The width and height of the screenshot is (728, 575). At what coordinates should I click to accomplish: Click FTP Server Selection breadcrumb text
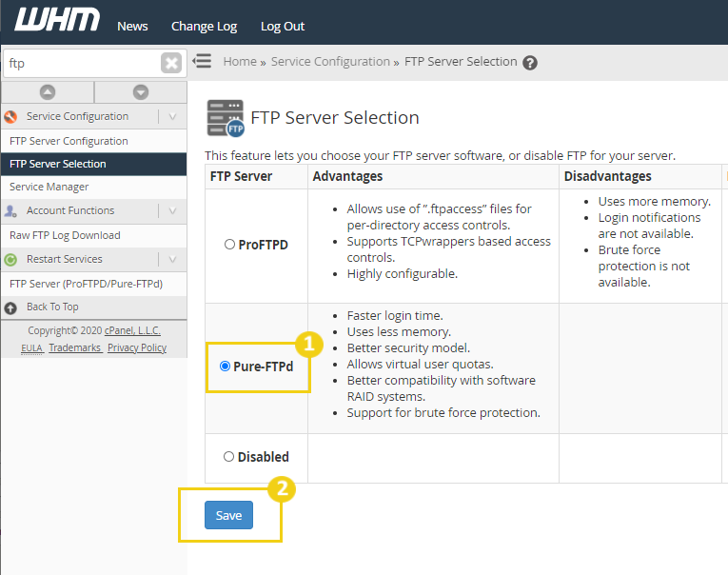point(461,61)
